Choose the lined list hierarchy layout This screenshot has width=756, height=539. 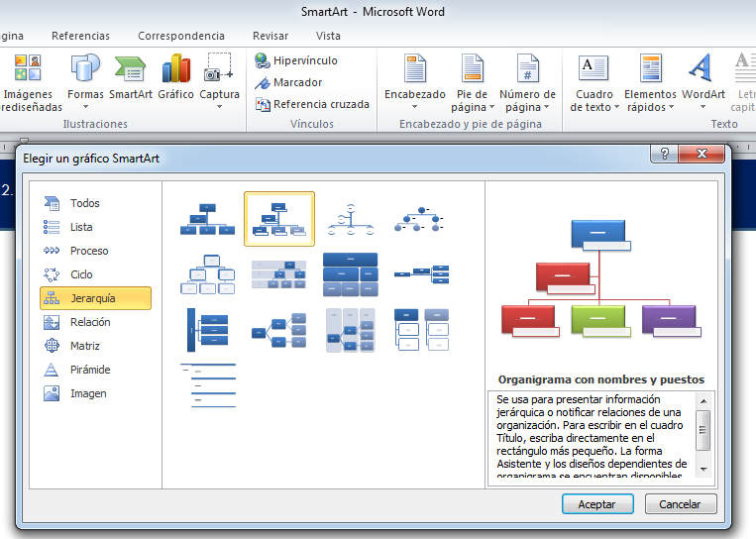[x=208, y=385]
